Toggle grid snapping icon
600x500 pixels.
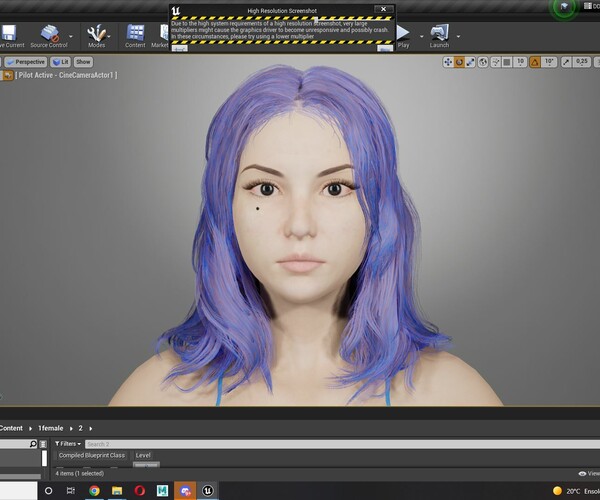coord(507,62)
